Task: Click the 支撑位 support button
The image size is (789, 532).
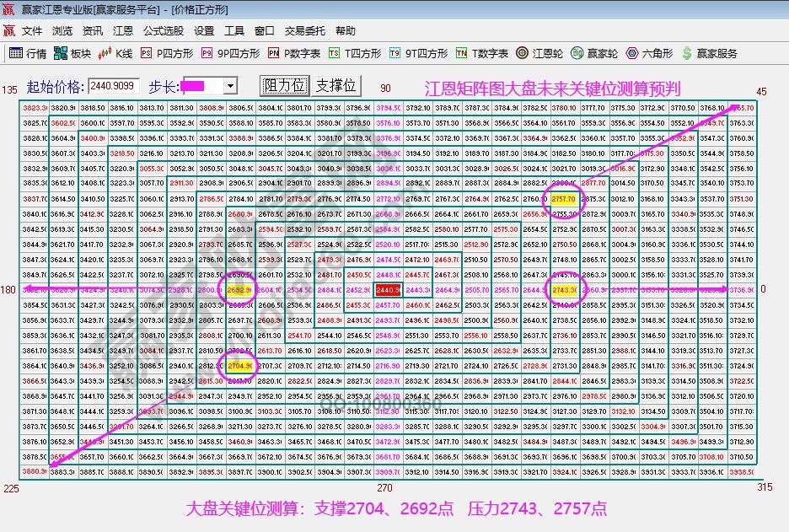Action: click(x=336, y=85)
